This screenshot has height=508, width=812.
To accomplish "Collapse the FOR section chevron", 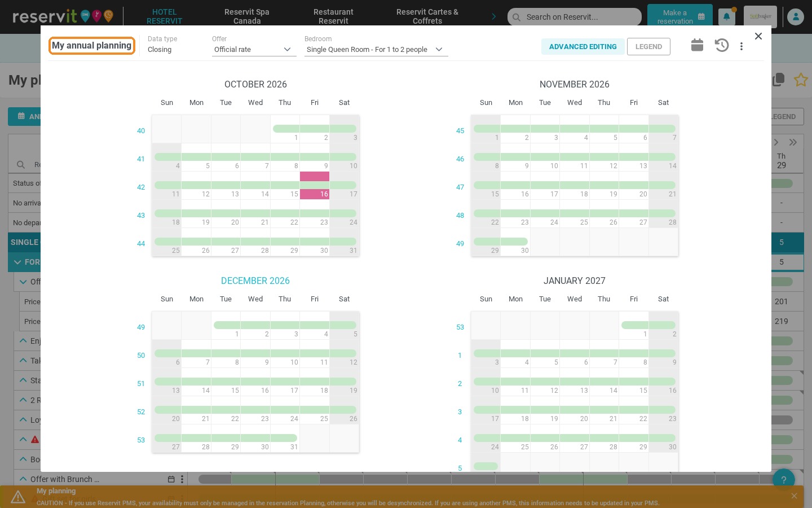I will coord(16,262).
